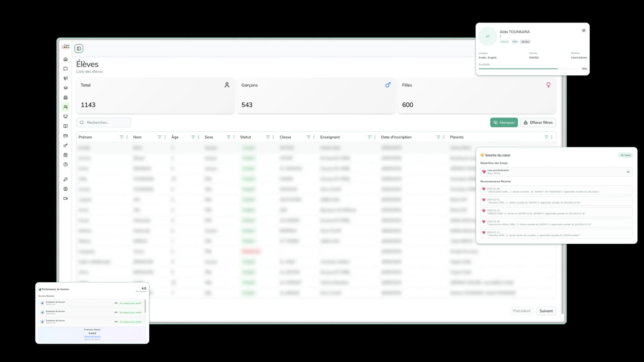Open the megaphone announcements sidebar icon
The height and width of the screenshot is (362, 644).
pos(66,78)
